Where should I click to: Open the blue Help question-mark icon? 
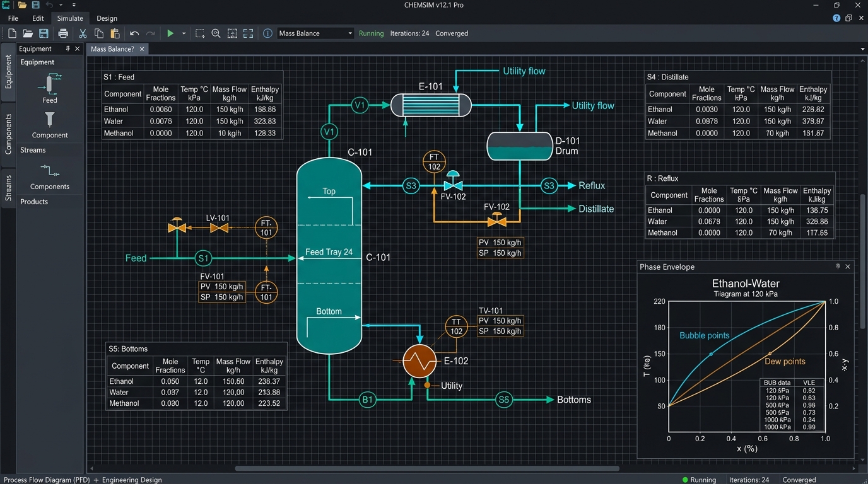(x=836, y=18)
